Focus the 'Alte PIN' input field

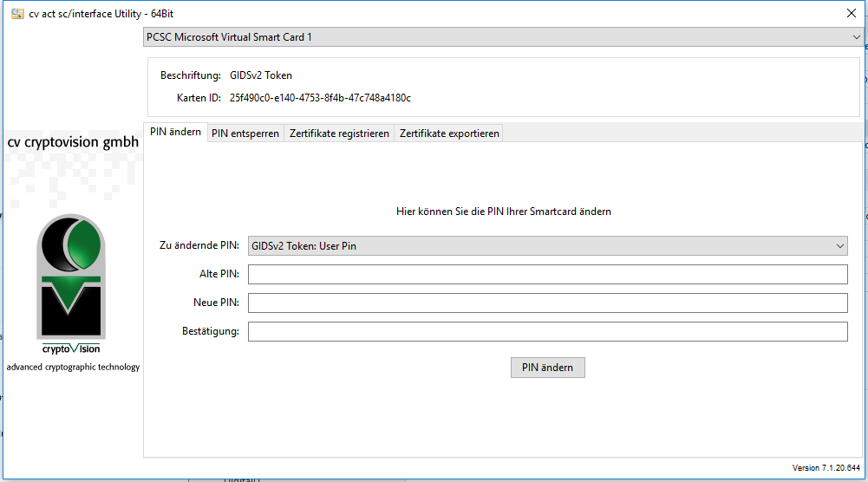(547, 275)
